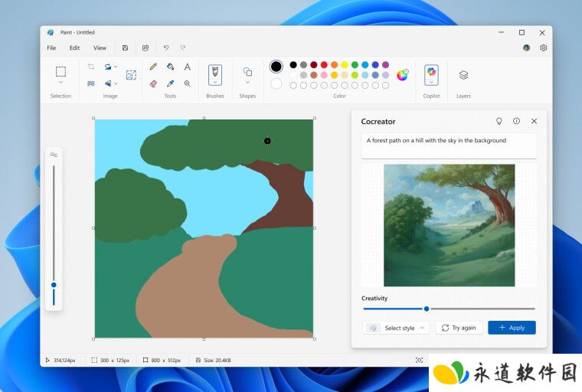Click the brush size slider handle
This screenshot has width=582, height=392.
click(x=54, y=285)
